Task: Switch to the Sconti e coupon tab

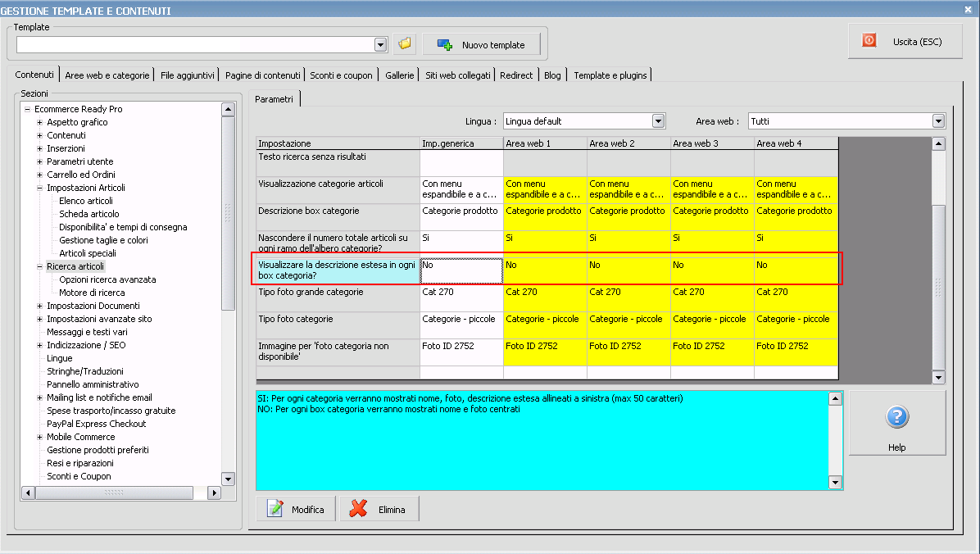Action: tap(341, 75)
